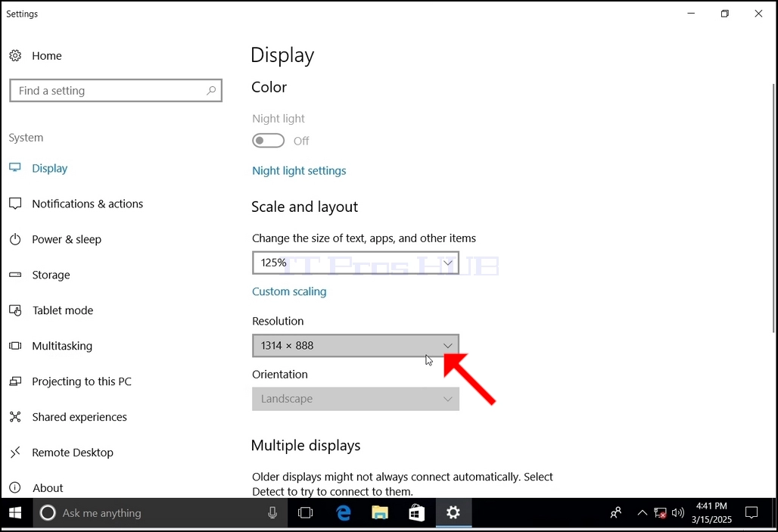Open Night light settings link

(x=299, y=171)
